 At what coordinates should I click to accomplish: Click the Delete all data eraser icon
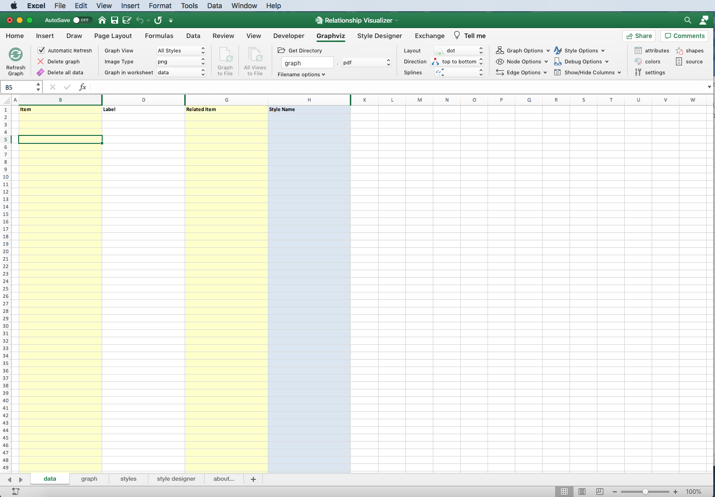point(41,73)
